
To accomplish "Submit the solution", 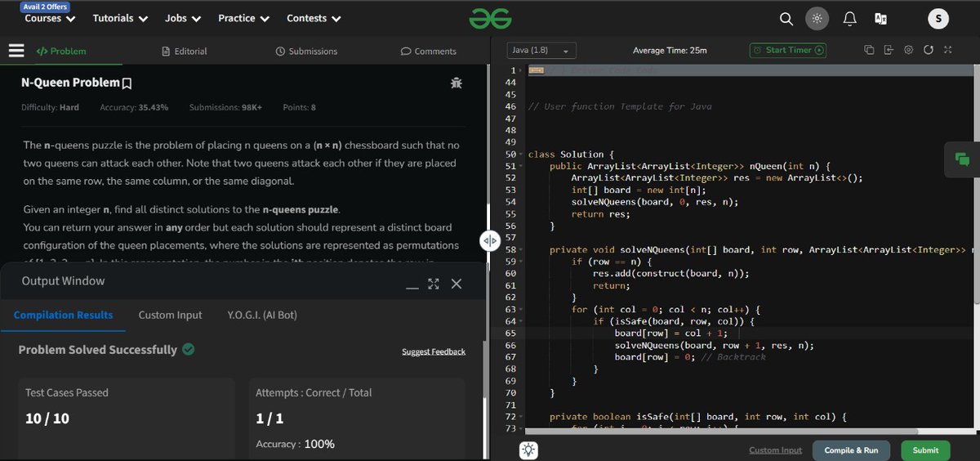I will pyautogui.click(x=925, y=450).
